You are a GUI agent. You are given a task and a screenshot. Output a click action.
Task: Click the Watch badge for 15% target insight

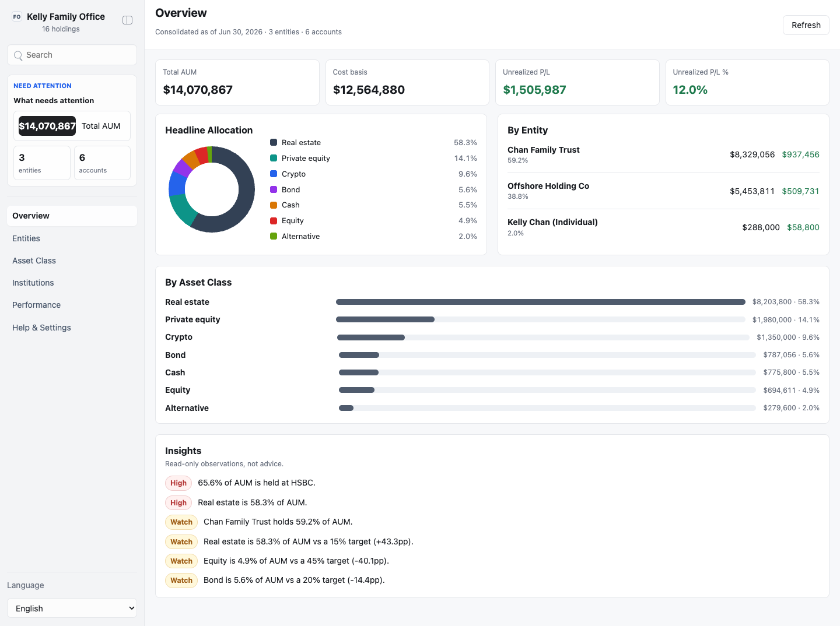pos(181,541)
